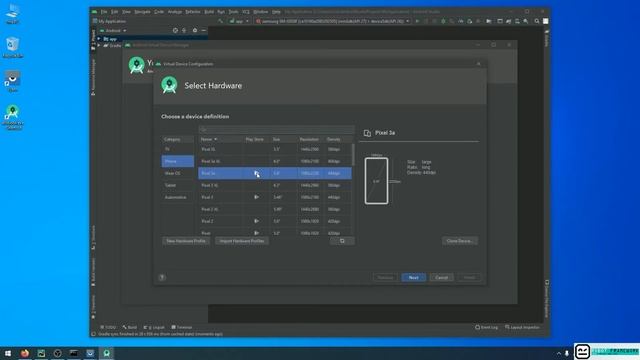Click the Select Opened File target icon
640x360 pixels.
175,31
